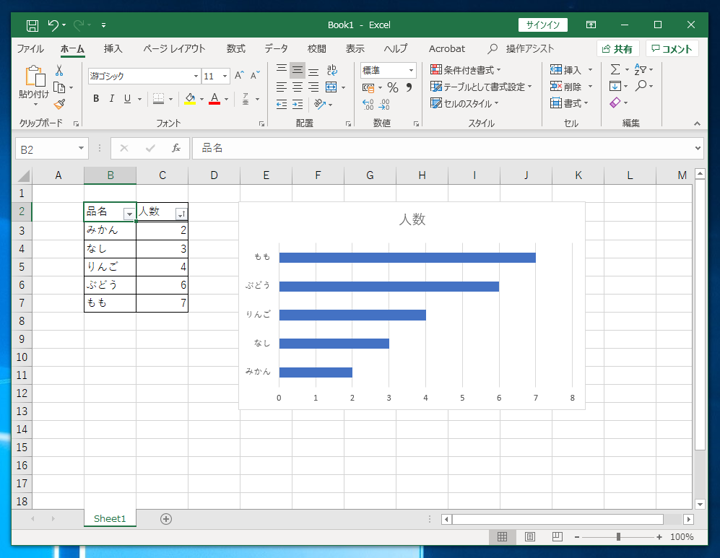Open the ファイル tab
The image size is (720, 558).
click(30, 49)
